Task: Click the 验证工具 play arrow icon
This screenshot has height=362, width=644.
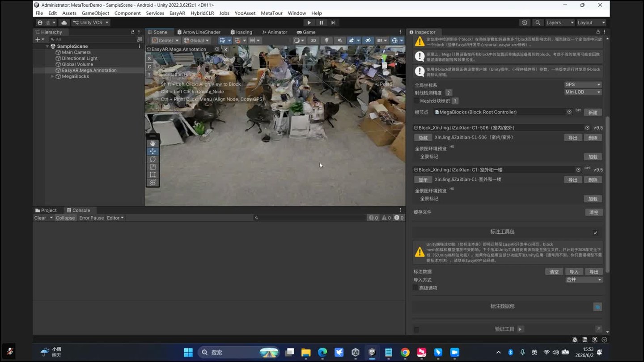Action: 520,329
